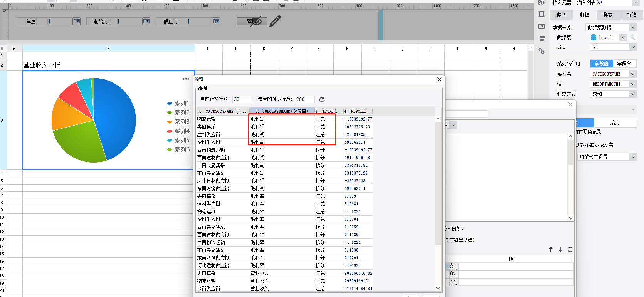Click the reset arrow above the 值 table
The height and width of the screenshot is (297, 644).
[x=570, y=249]
